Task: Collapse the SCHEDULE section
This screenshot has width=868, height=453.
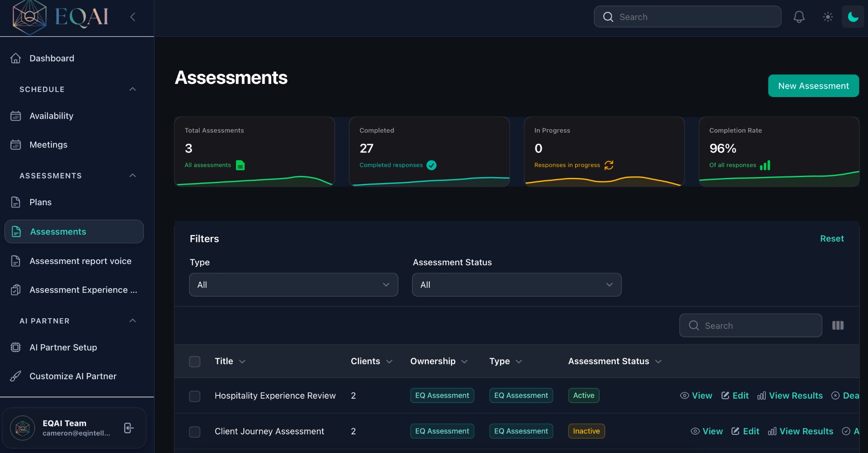Action: (x=133, y=89)
